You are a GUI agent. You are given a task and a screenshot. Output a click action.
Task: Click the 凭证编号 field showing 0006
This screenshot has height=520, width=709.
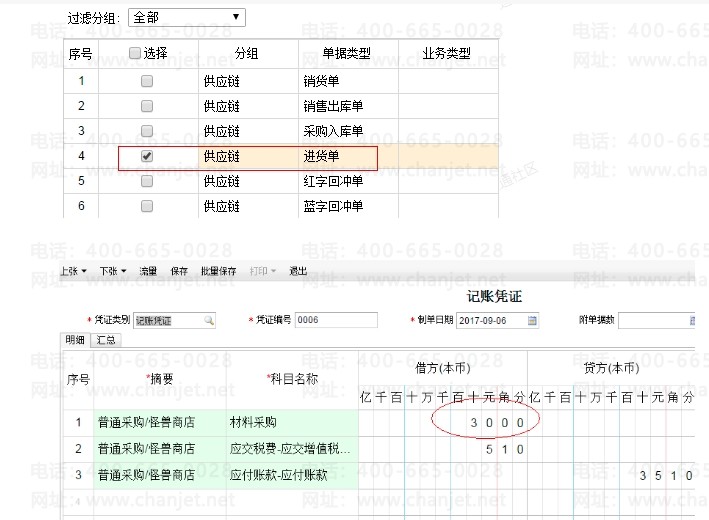[336, 320]
